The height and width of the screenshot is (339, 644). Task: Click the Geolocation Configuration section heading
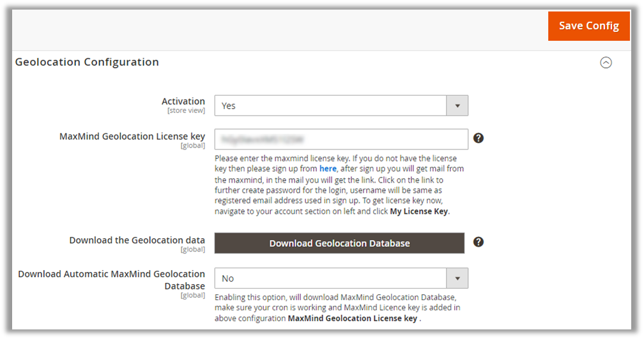coord(87,62)
